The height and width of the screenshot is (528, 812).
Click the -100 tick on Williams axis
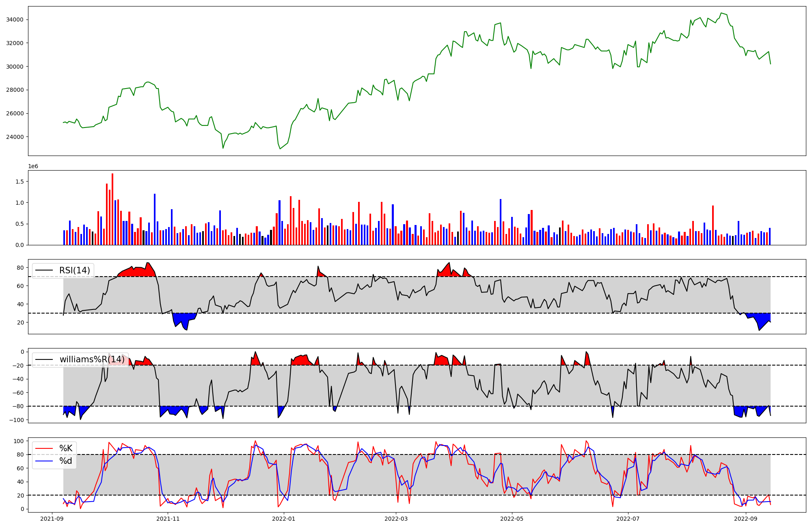point(17,420)
